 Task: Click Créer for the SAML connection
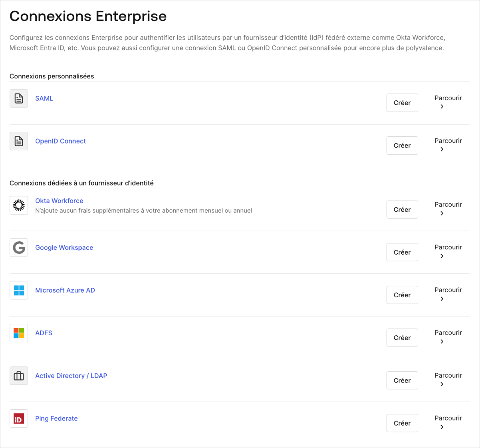coord(402,103)
